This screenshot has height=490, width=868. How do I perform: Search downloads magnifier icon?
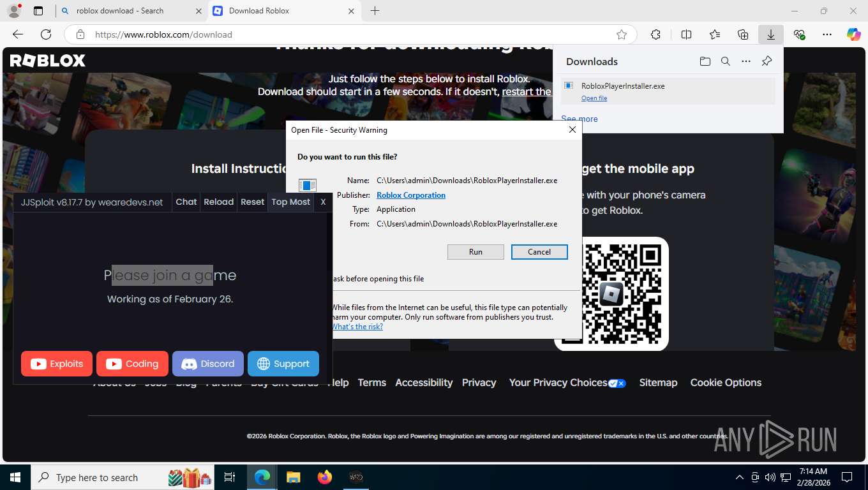click(x=725, y=61)
